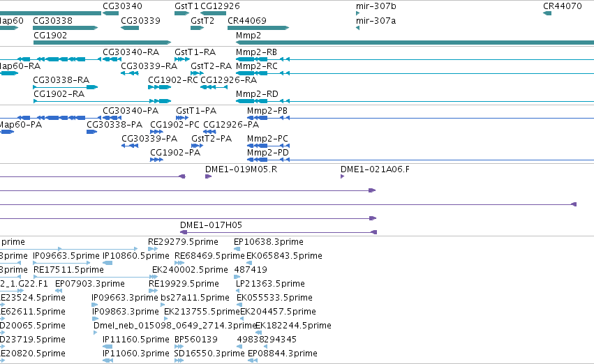The width and height of the screenshot is (594, 364).
Task: Select the CG30340 gene label
Action: [122, 6]
